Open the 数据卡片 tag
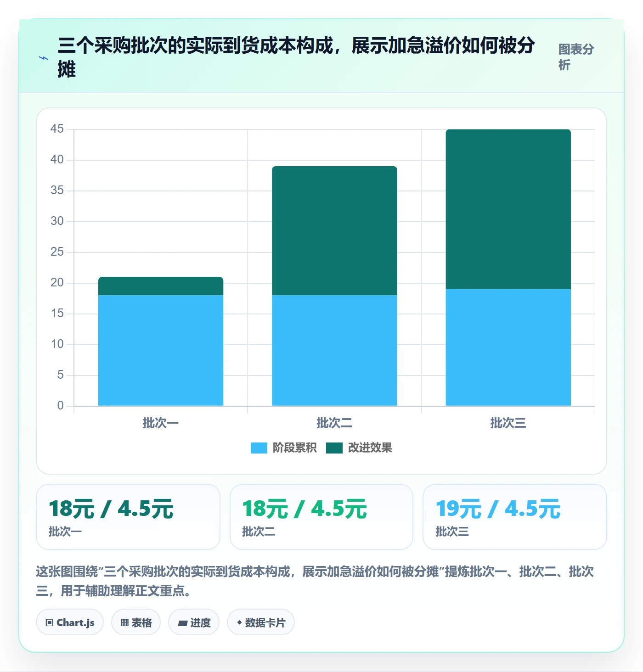The image size is (643, 672). click(261, 622)
